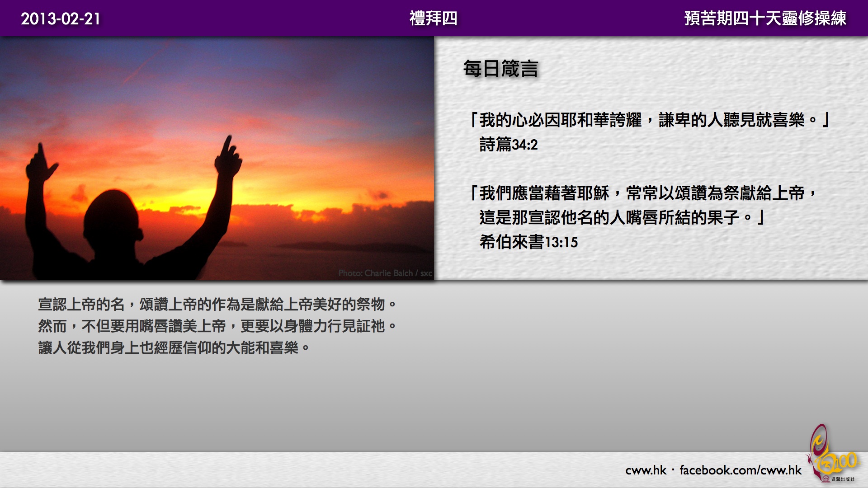
Task: Click the Photo: Charlie Balch / sxc credit
Action: 385,273
